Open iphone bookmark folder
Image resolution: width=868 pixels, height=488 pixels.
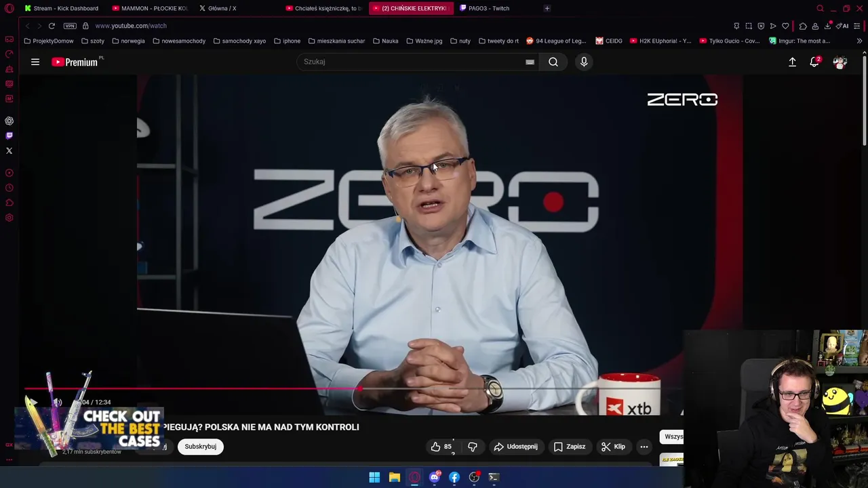287,41
